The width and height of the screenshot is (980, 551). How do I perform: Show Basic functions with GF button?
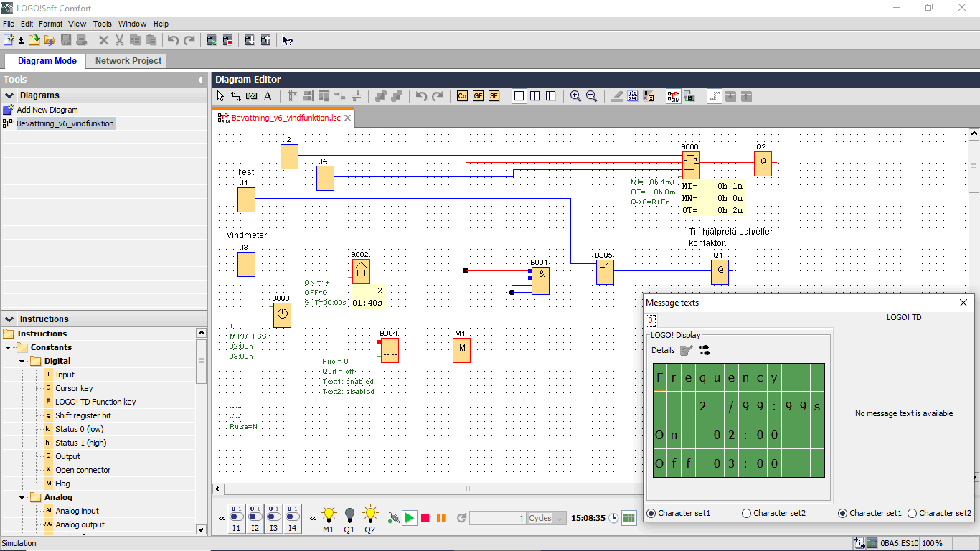pos(478,96)
